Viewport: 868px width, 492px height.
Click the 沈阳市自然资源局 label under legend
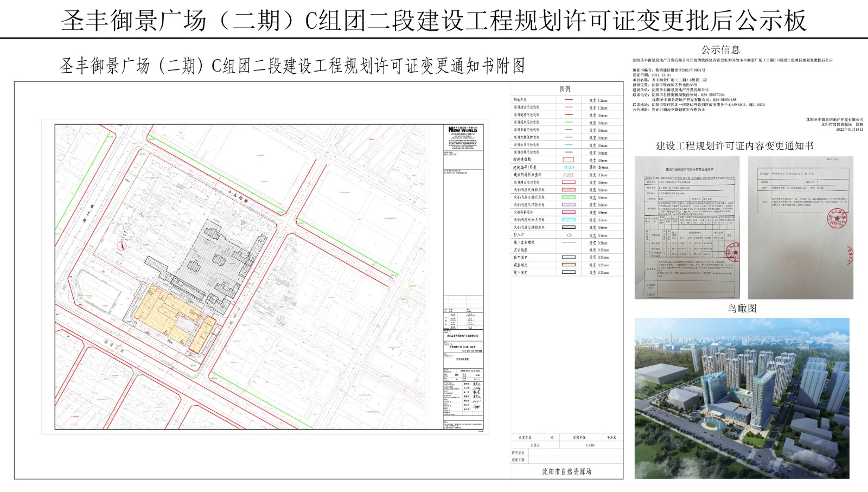point(567,471)
